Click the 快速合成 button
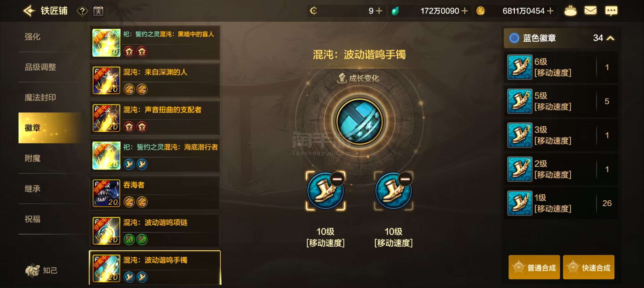 588,267
